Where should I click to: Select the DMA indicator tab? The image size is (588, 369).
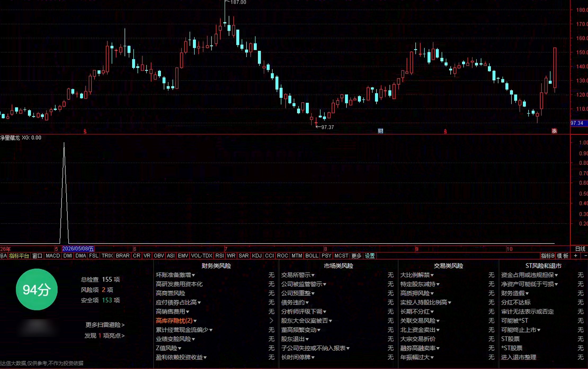pyautogui.click(x=81, y=256)
